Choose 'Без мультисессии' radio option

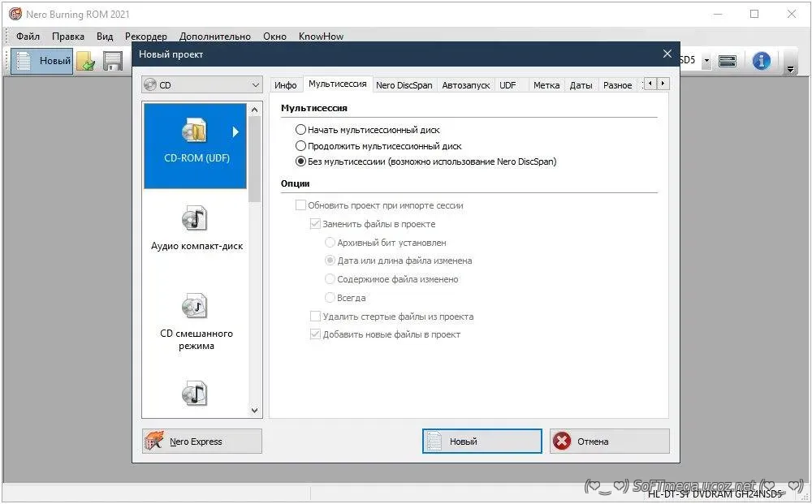(301, 162)
